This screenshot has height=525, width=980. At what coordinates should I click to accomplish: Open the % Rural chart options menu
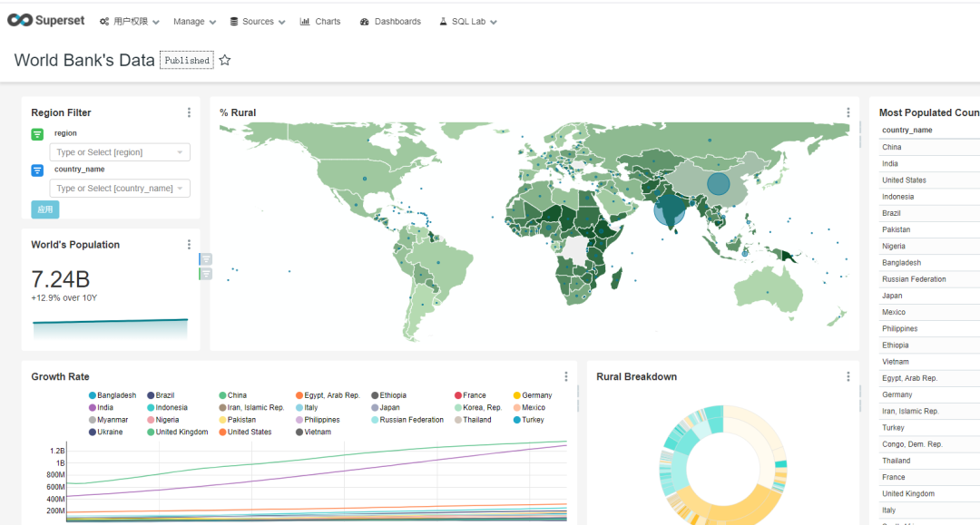848,112
